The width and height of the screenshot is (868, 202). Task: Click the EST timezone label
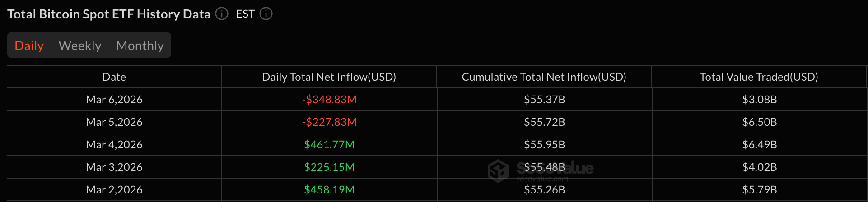(x=245, y=14)
